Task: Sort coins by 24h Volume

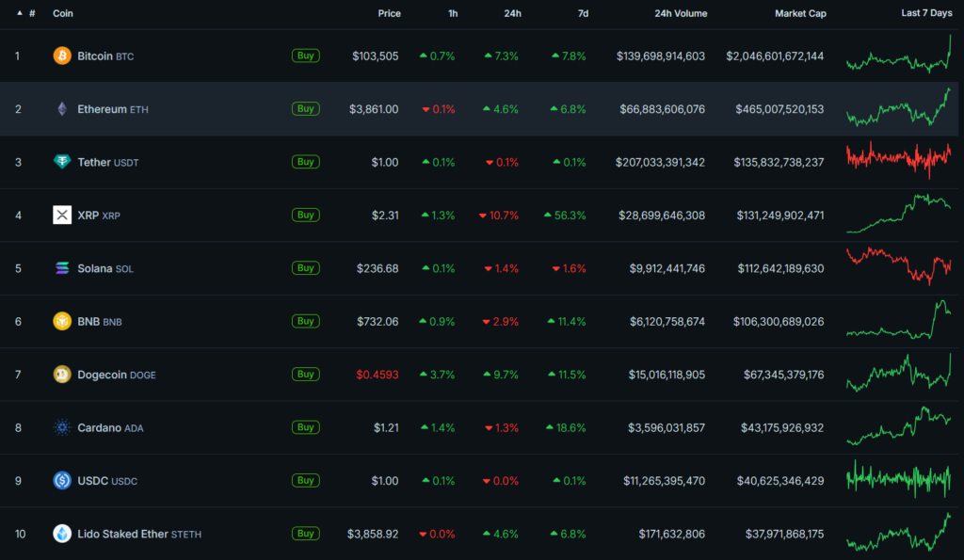Action: [681, 13]
